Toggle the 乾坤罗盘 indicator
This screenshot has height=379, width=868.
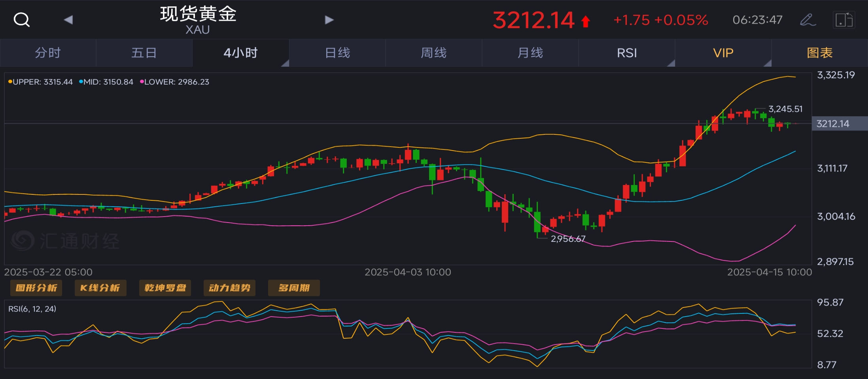pyautogui.click(x=165, y=288)
